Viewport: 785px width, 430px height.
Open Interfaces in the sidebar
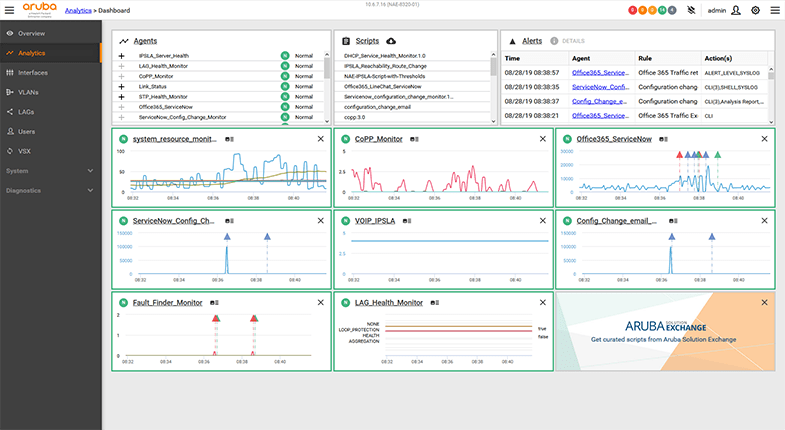[50, 73]
